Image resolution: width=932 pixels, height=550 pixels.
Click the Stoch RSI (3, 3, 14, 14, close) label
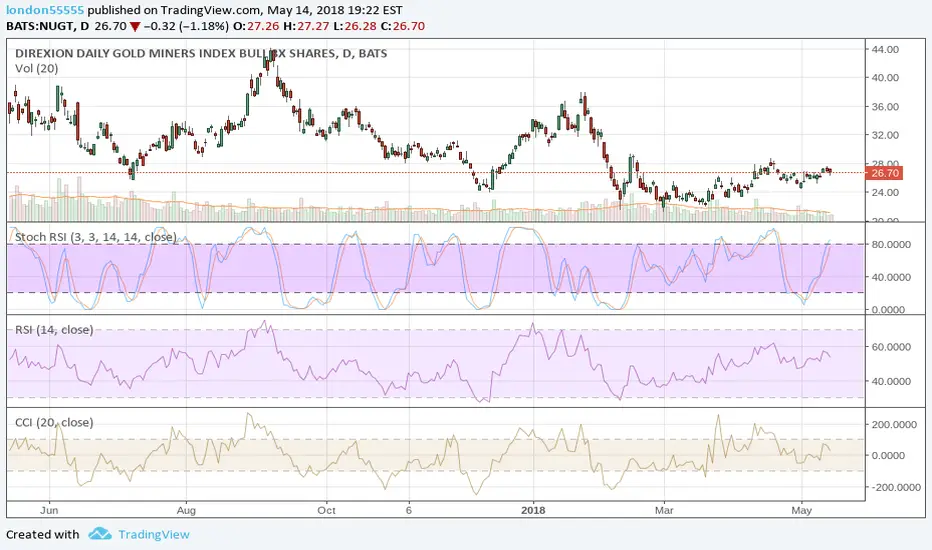coord(96,237)
